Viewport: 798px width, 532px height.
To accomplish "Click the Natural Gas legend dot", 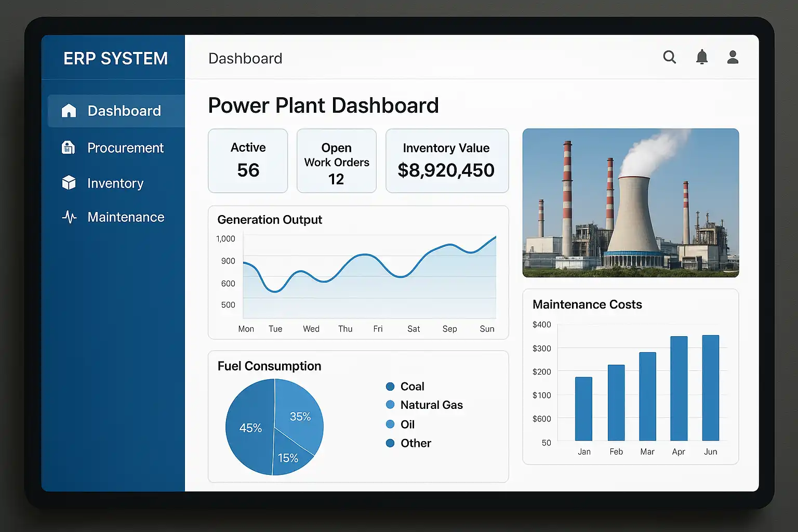I will tap(390, 405).
